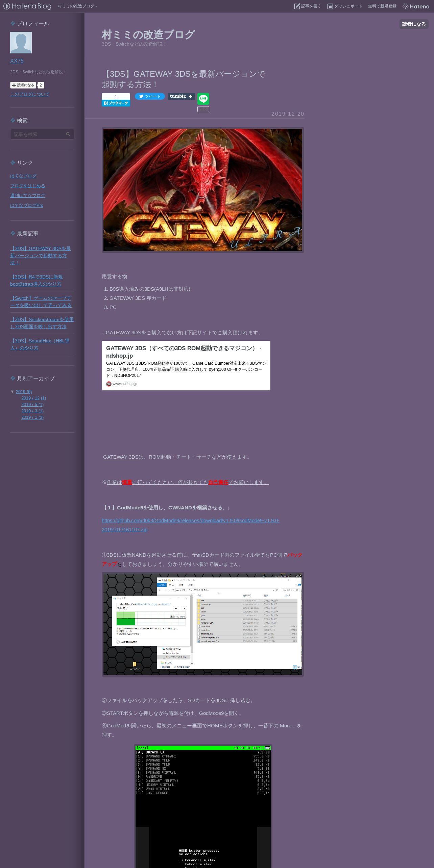Open archive 2019 / 1 (3)
The width and height of the screenshot is (434, 868).
point(32,417)
